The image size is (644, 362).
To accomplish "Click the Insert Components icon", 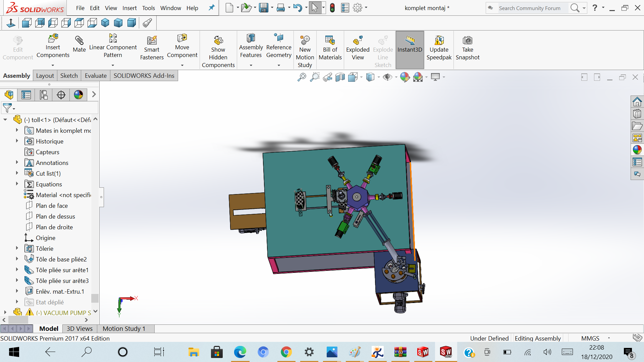I will coord(53,46).
